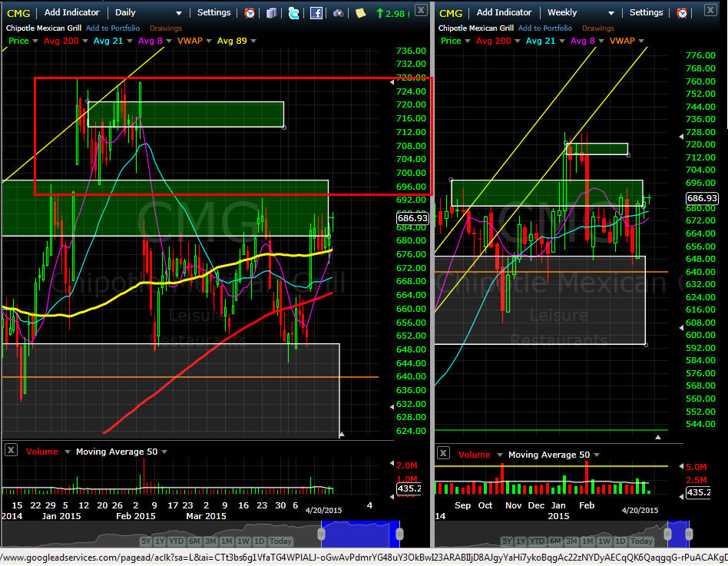This screenshot has height=566, width=728.
Task: Open Price dropdown in weekly chart
Action: click(468, 41)
